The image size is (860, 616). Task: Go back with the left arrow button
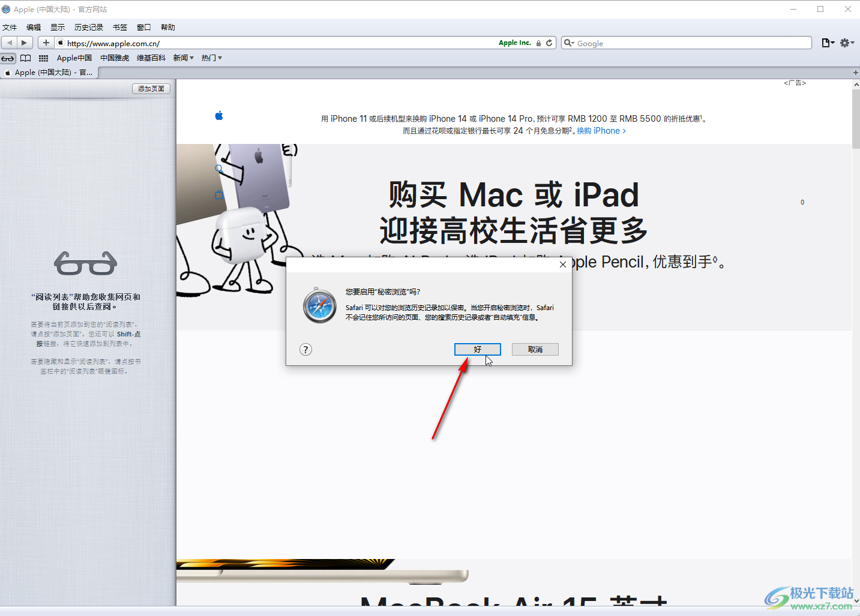[9, 43]
